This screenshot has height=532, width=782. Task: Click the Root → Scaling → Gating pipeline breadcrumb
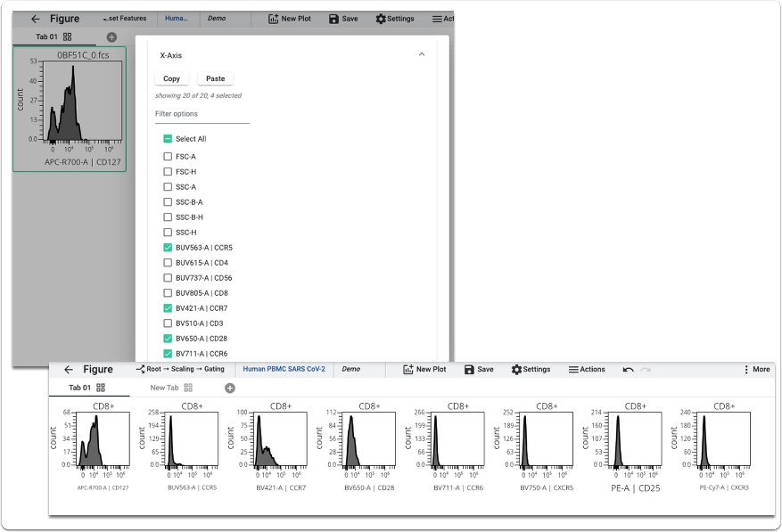(x=180, y=369)
